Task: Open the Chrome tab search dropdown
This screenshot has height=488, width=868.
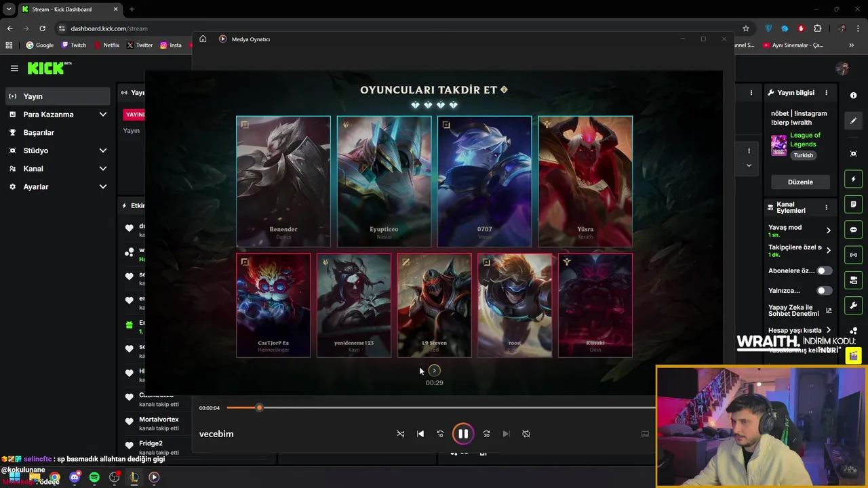Action: pyautogui.click(x=9, y=9)
